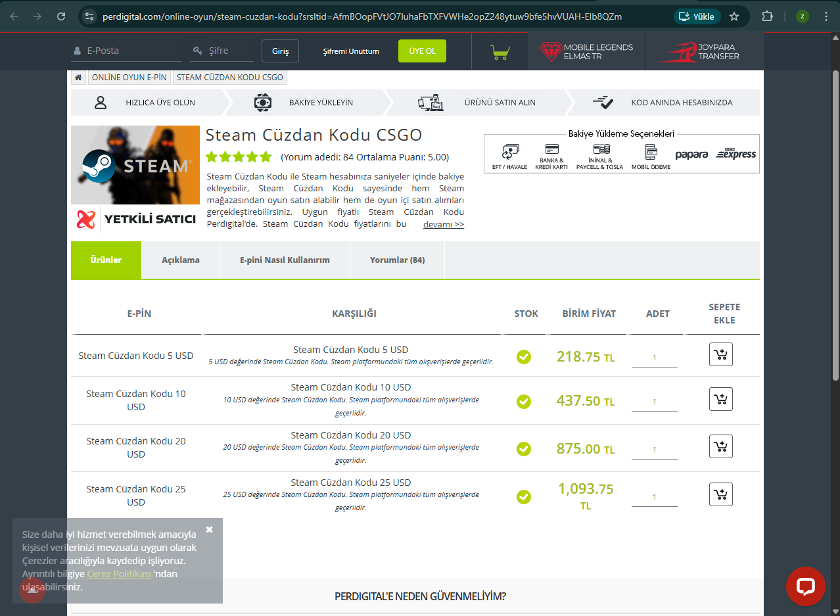Click the Yükle install app button
840x616 pixels.
(x=697, y=16)
